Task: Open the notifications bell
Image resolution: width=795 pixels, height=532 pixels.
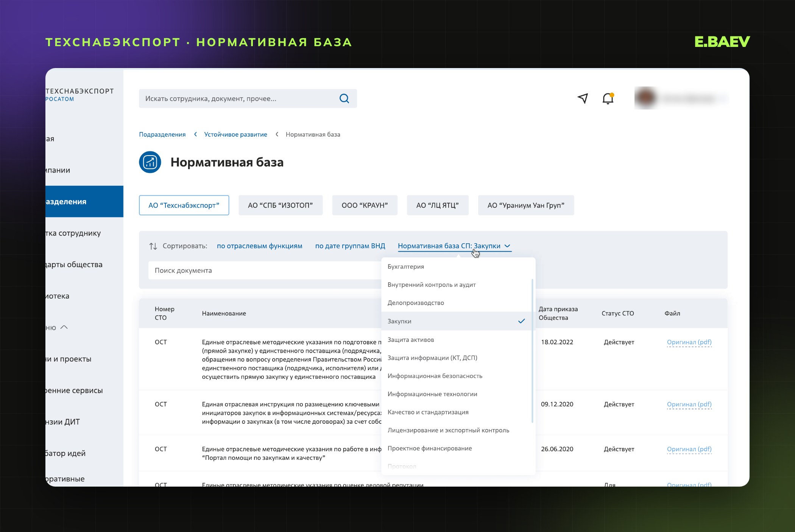Action: 608,98
